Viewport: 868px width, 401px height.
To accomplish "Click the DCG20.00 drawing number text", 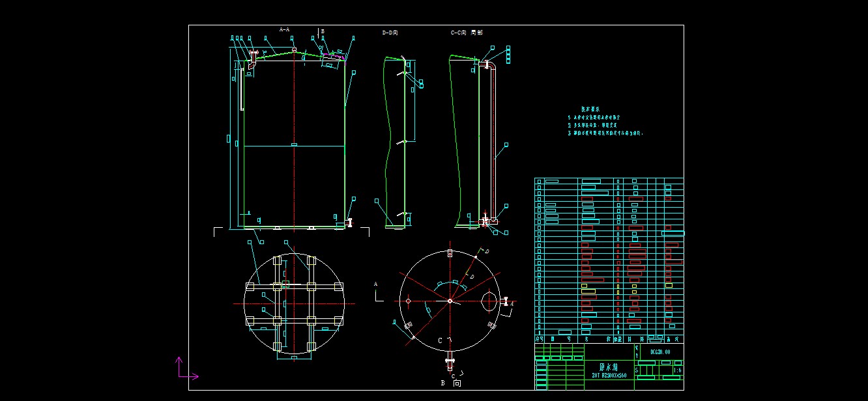I will click(659, 352).
